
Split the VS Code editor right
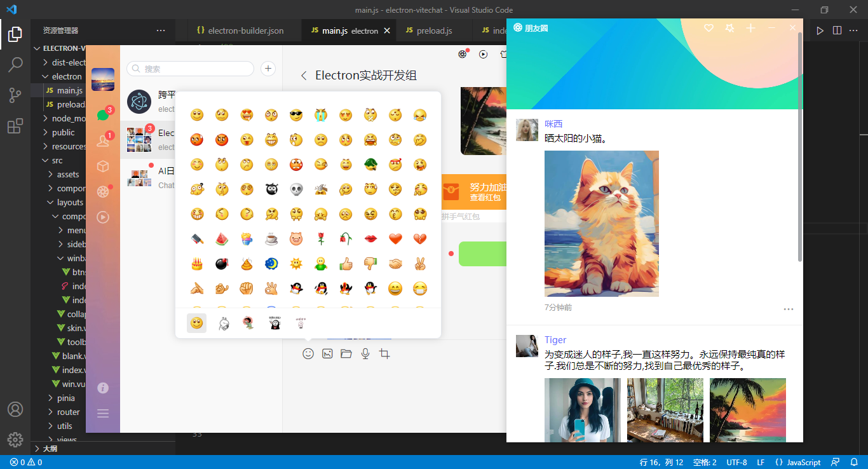click(x=837, y=31)
